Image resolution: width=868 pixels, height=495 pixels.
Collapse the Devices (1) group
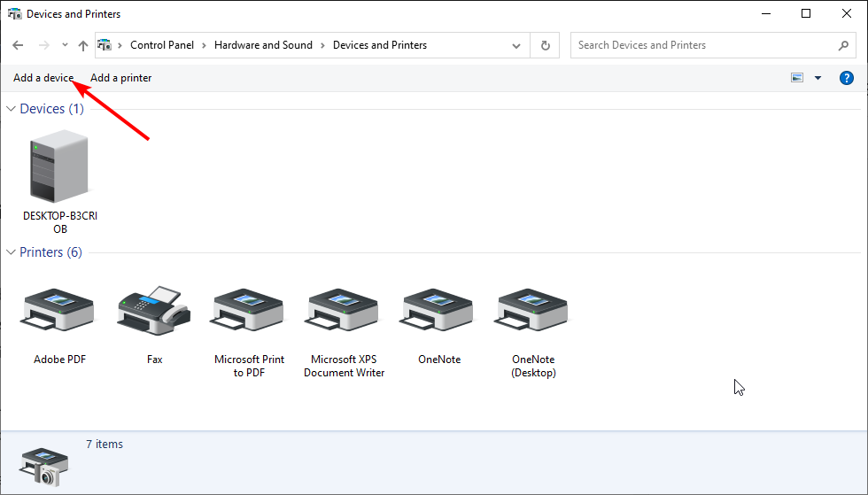11,109
